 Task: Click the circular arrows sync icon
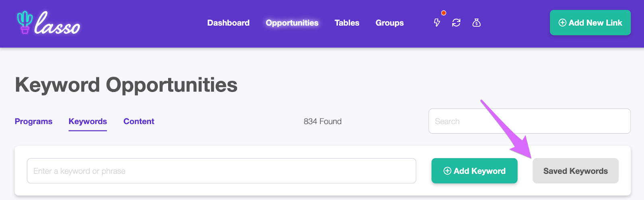[x=456, y=23]
